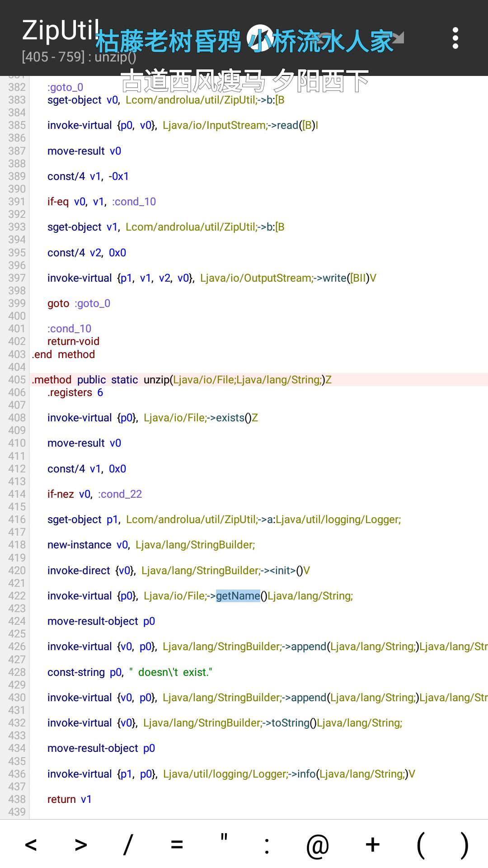
Task: Tap 'const/4 v2, 0x0' line
Action: click(x=87, y=253)
